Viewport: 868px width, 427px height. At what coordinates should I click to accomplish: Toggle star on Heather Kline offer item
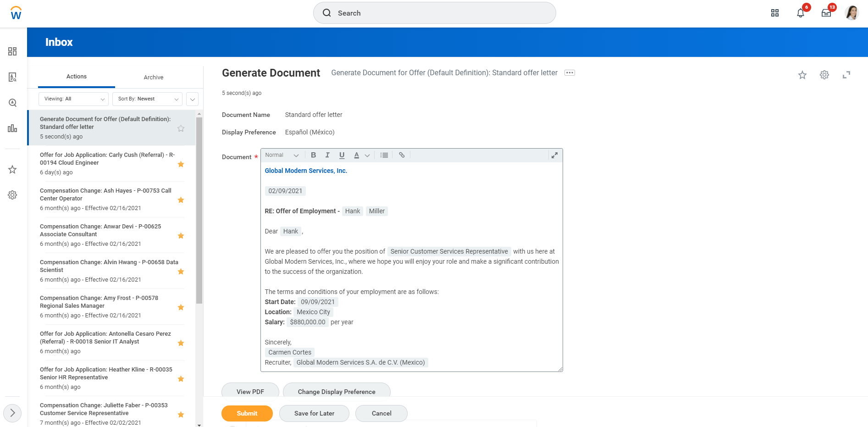click(x=181, y=379)
